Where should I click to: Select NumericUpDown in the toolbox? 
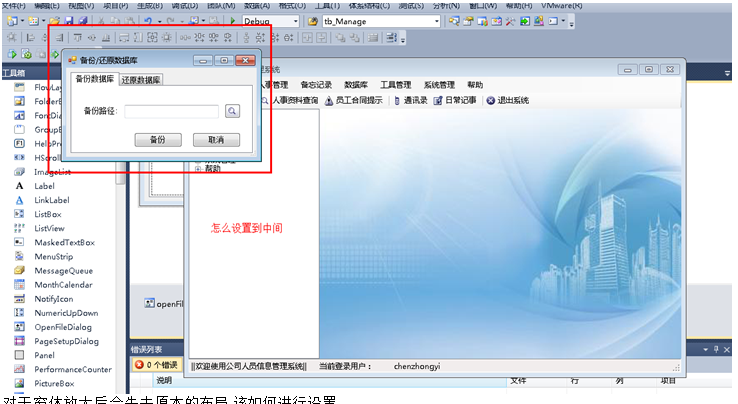point(66,313)
